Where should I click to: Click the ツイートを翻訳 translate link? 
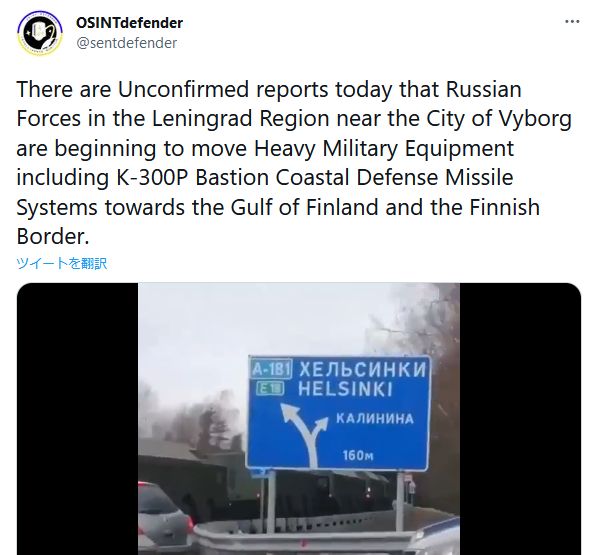(x=62, y=263)
